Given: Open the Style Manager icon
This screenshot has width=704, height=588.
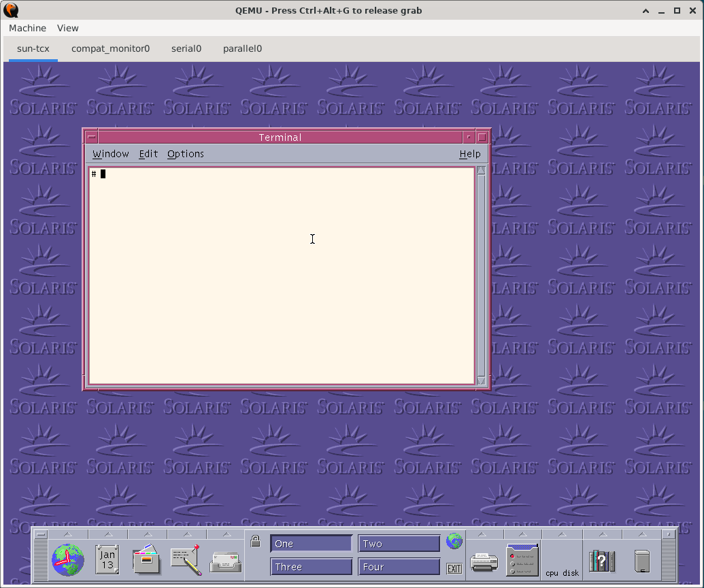Looking at the screenshot, I should (x=522, y=560).
